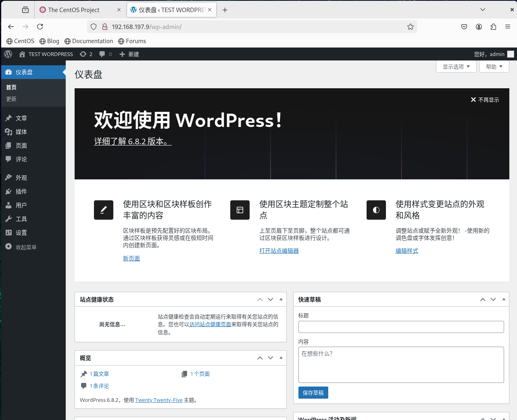Click the 新建 plus item in admin bar
The height and width of the screenshot is (420, 517).
tap(129, 54)
